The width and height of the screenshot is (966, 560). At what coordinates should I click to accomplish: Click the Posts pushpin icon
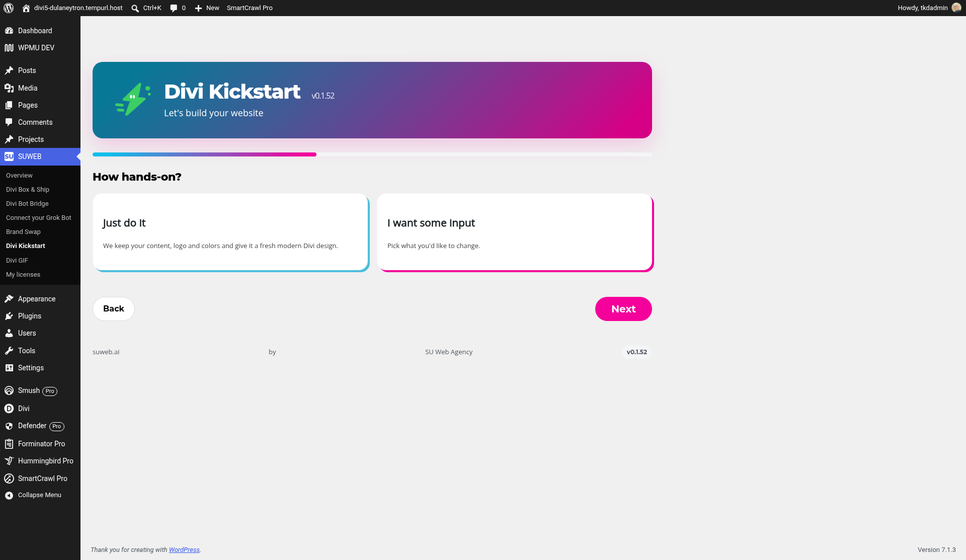click(x=9, y=70)
